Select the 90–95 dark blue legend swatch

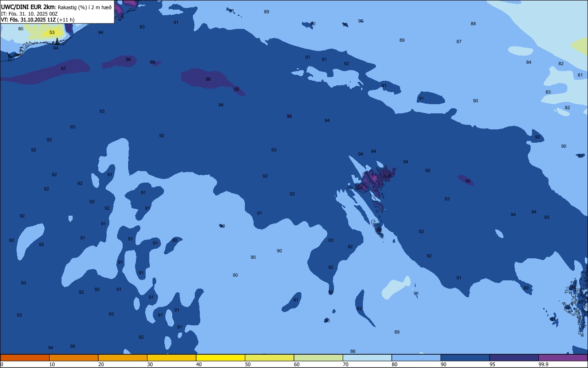coord(465,357)
